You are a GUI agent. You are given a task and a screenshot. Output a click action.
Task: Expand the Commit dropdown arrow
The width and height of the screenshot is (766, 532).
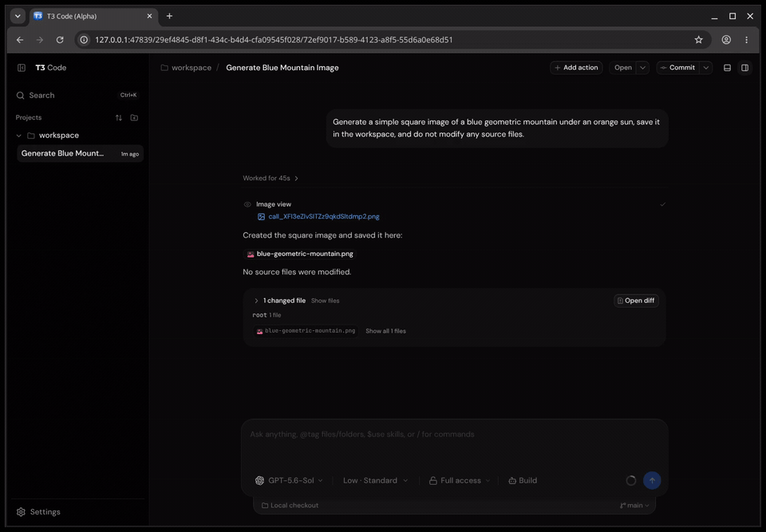[706, 68]
